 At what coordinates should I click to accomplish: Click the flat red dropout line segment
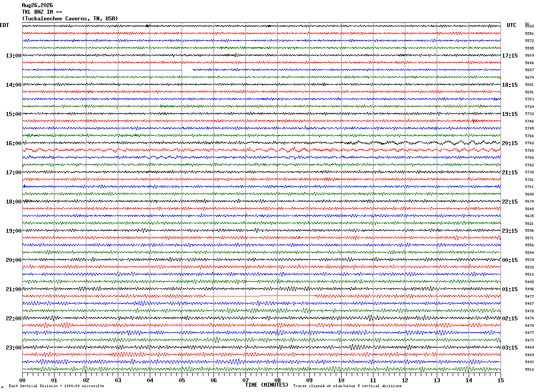(x=260, y=296)
